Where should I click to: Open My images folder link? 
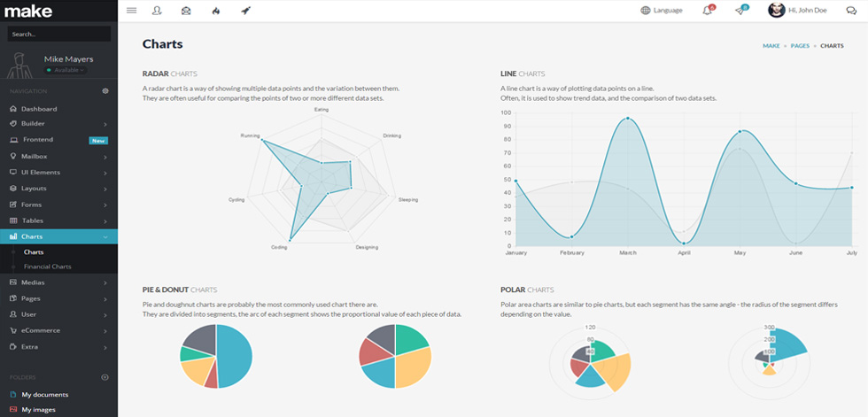click(39, 410)
